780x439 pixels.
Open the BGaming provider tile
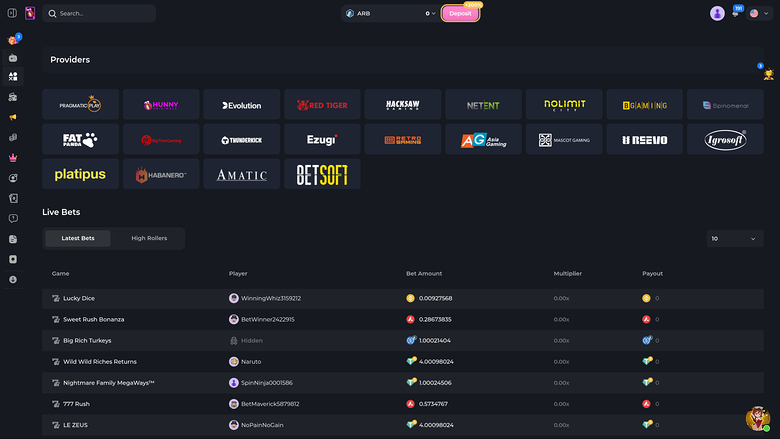pyautogui.click(x=645, y=104)
